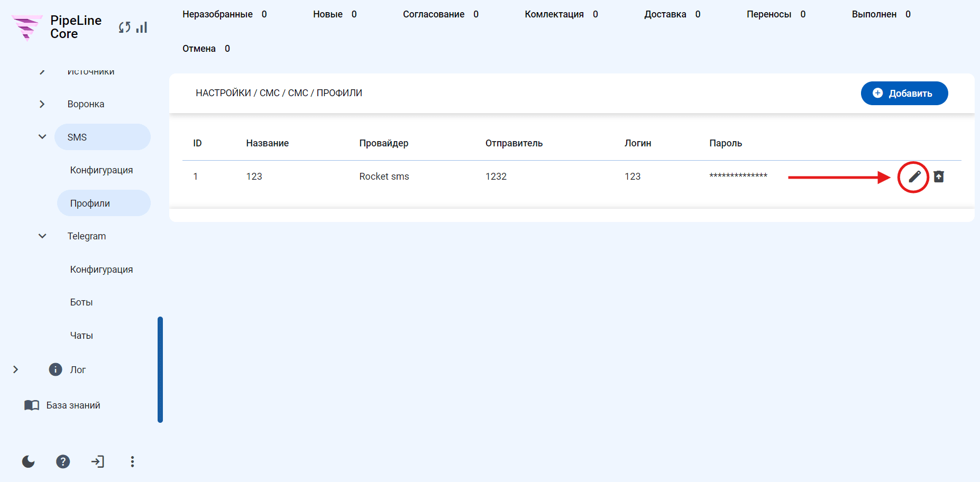Open База знаний link
The image size is (980, 482).
(73, 405)
